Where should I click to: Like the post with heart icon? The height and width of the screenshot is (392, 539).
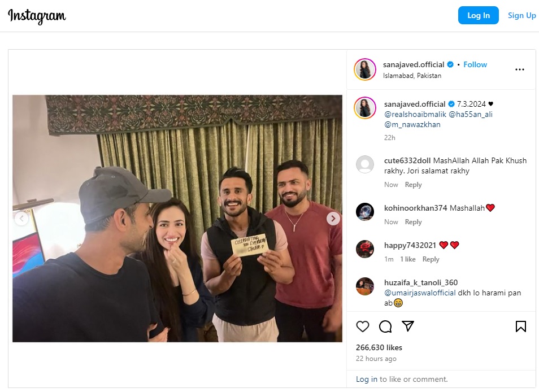[x=362, y=326]
